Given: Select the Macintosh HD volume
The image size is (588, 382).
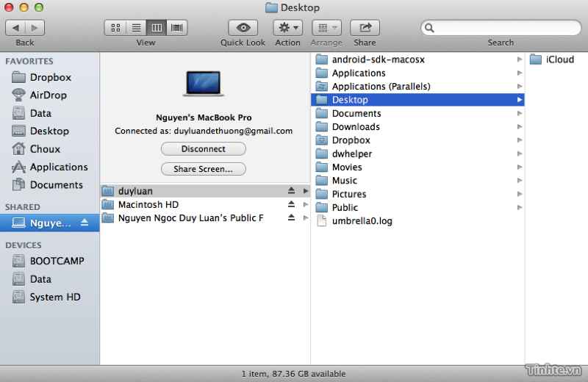Looking at the screenshot, I should [205, 204].
